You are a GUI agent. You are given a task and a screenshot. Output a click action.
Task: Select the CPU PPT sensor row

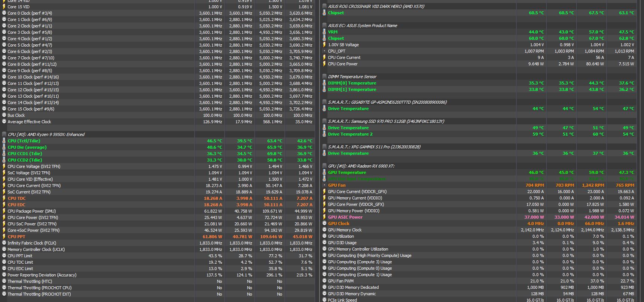point(17,237)
